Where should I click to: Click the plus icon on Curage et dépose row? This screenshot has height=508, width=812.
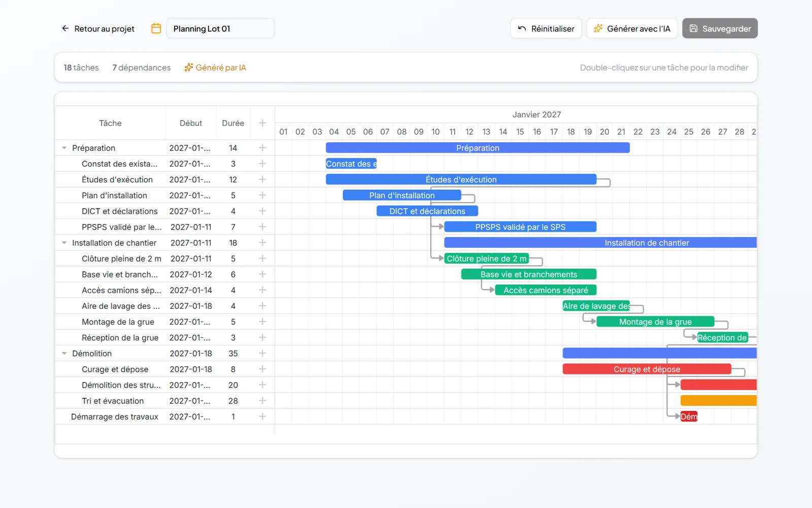pos(262,369)
